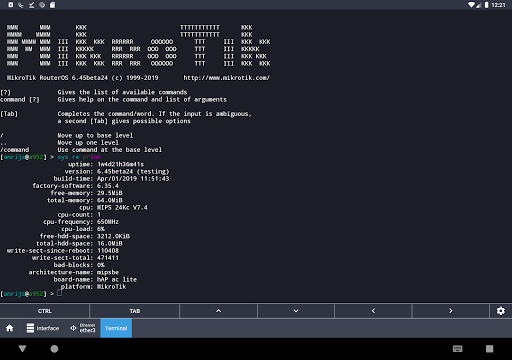The width and height of the screenshot is (512, 360).
Task: Click the mikrotik.com URL in banner
Action: pos(226,78)
